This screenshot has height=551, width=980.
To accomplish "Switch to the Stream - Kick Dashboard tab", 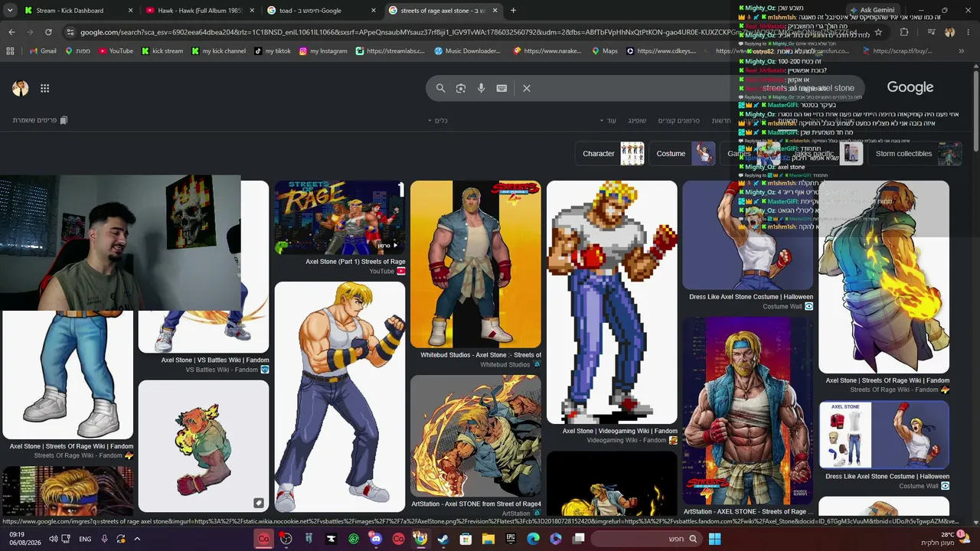I will [x=78, y=11].
